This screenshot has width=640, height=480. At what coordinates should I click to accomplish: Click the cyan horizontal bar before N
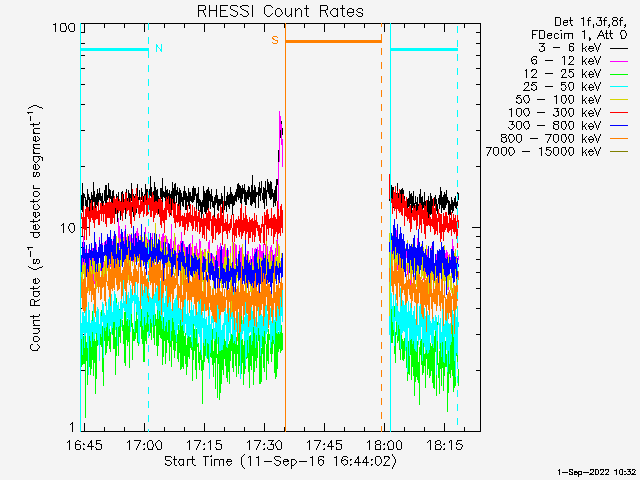click(x=114, y=50)
